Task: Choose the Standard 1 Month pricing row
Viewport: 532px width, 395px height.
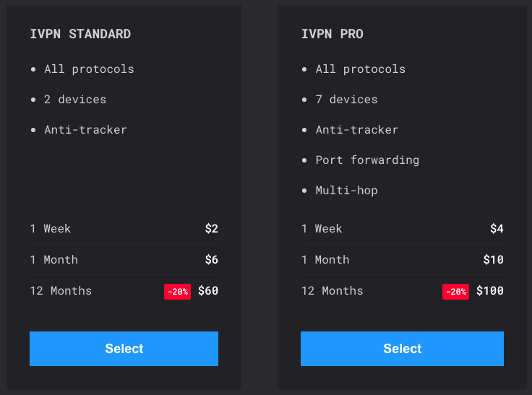Action: (x=124, y=260)
